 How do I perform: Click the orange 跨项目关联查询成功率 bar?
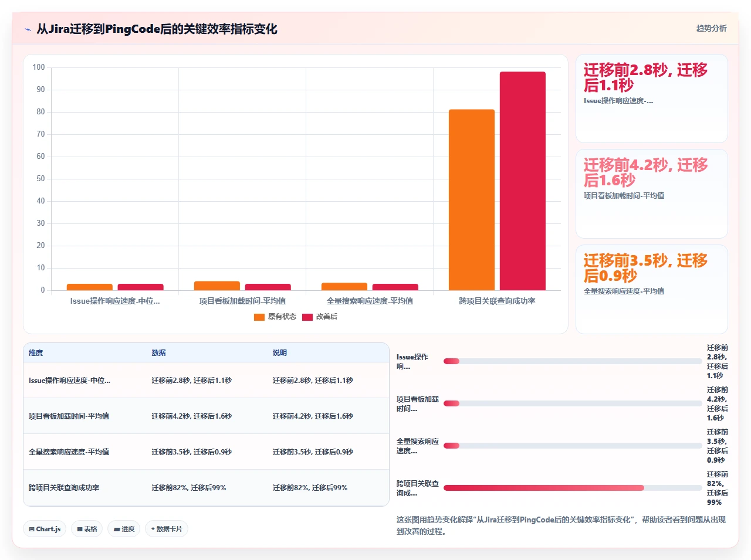pyautogui.click(x=472, y=200)
